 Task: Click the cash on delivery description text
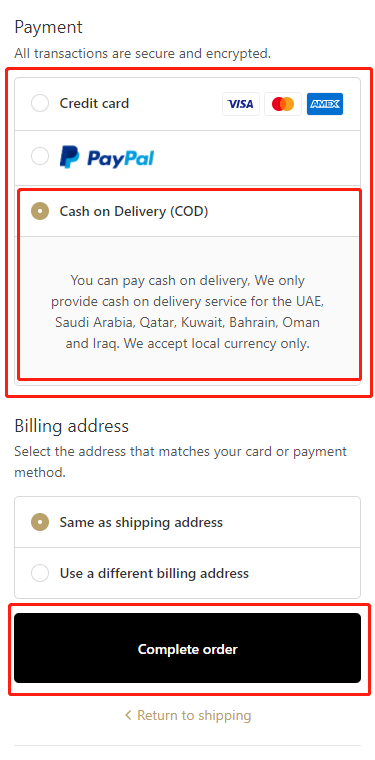[x=188, y=312]
